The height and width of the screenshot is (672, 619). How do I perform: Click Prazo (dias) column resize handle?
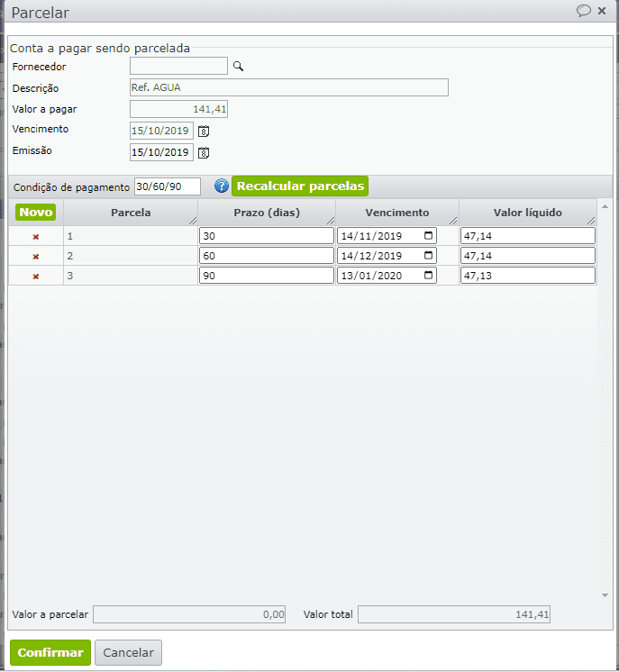tap(331, 221)
